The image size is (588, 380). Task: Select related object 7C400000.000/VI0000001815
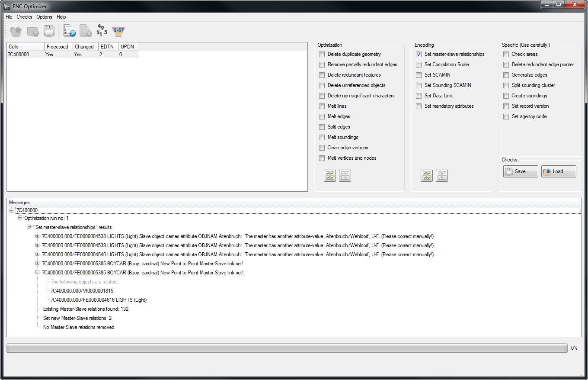click(82, 291)
